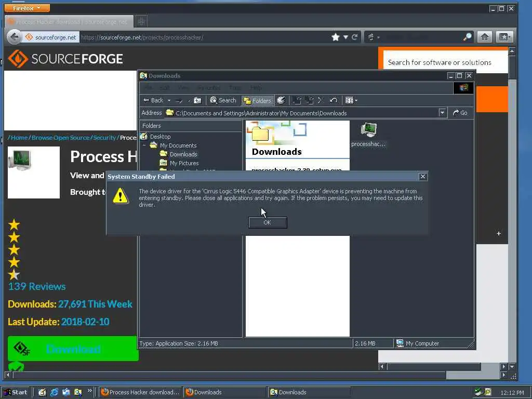Click the History icon in explorer toolbar
Screen dimensions: 532x399
pos(281,100)
